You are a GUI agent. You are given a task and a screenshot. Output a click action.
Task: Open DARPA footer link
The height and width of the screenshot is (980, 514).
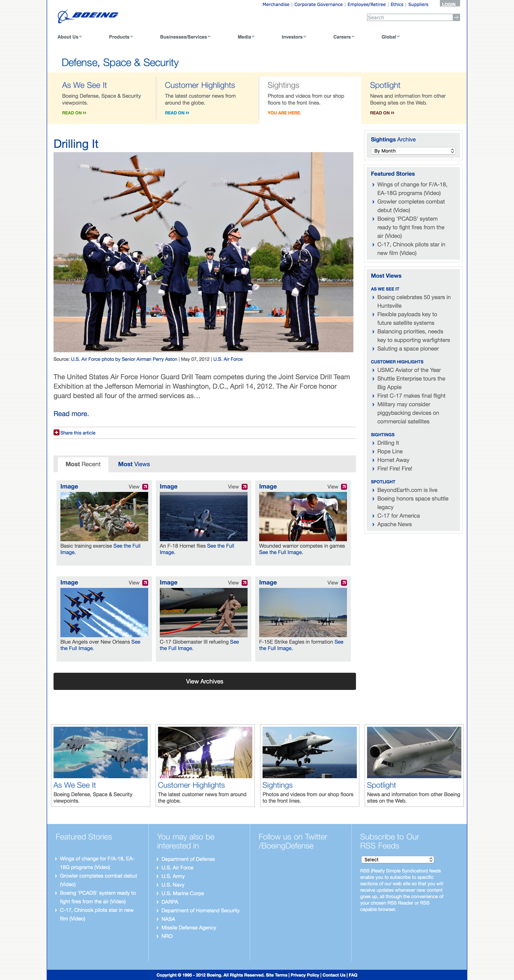[x=169, y=902]
